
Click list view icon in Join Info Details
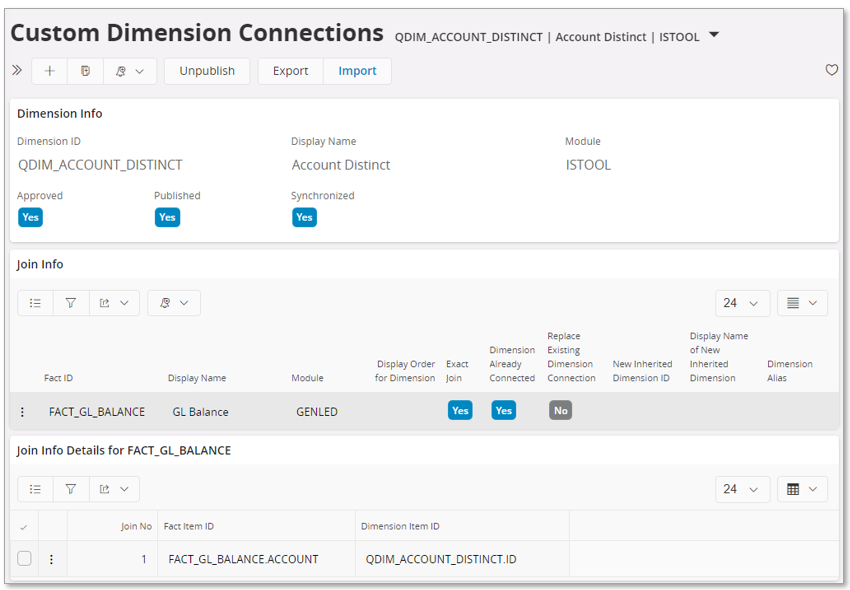(35, 489)
